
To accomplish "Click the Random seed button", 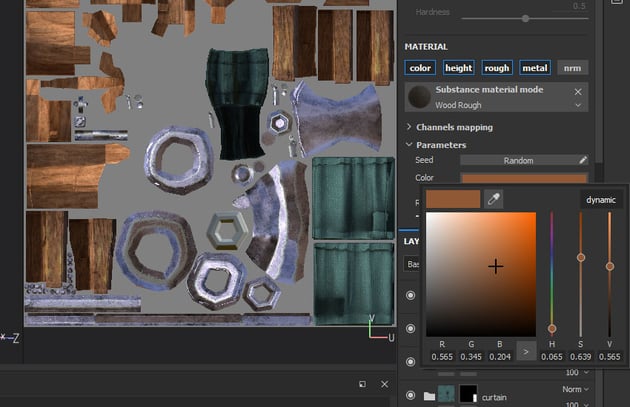I will pos(517,160).
